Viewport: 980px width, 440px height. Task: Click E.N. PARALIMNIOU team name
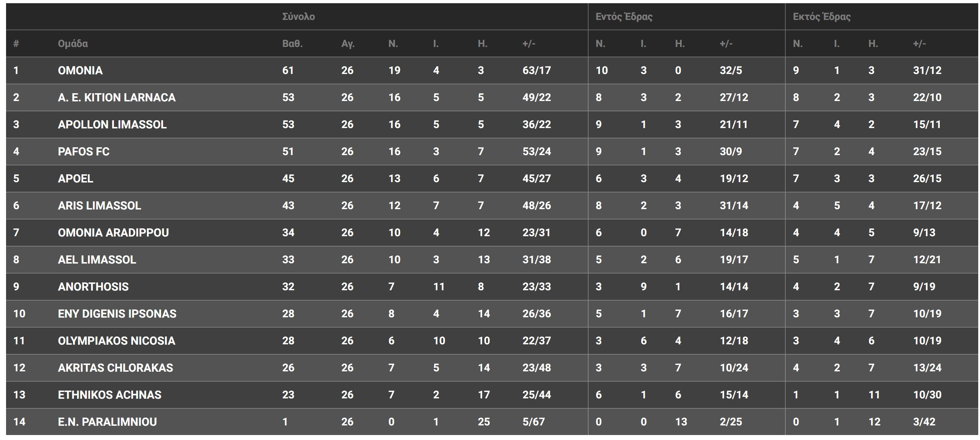pos(107,422)
